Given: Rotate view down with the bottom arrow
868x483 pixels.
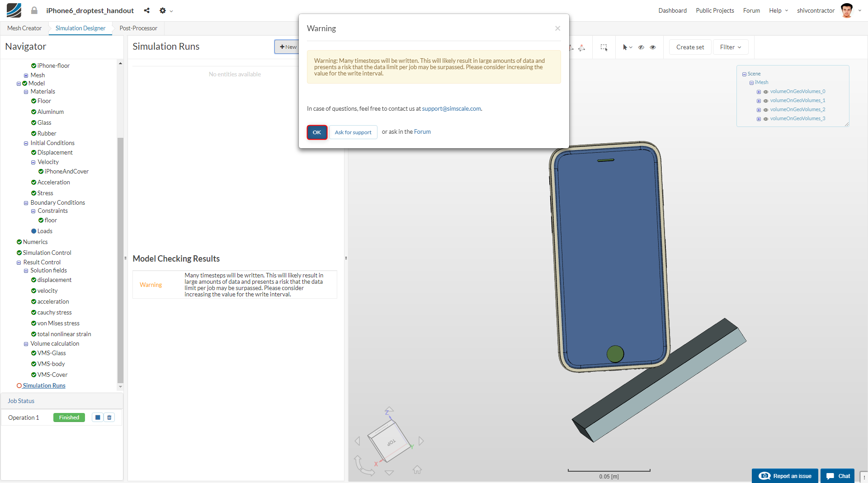Looking at the screenshot, I should click(x=389, y=473).
